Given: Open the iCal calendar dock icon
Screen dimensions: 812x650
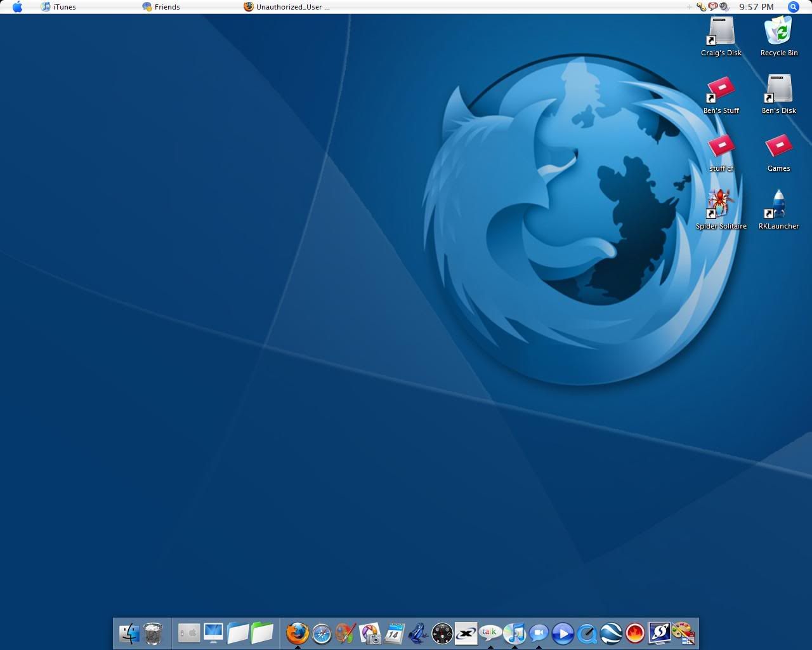Looking at the screenshot, I should (394, 633).
